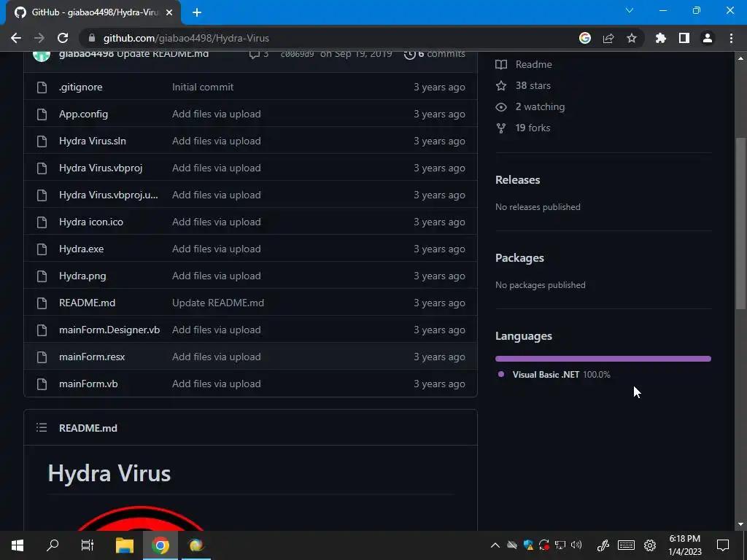Click the Hydra Virus heading
747x560 pixels.
click(x=109, y=472)
